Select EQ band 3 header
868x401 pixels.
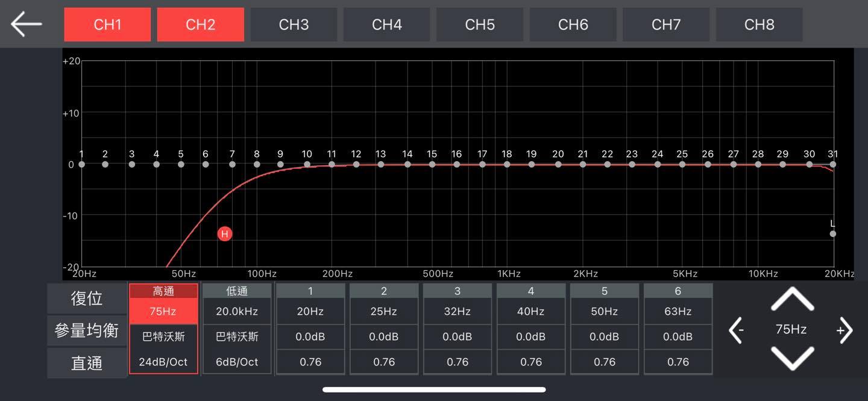(458, 291)
